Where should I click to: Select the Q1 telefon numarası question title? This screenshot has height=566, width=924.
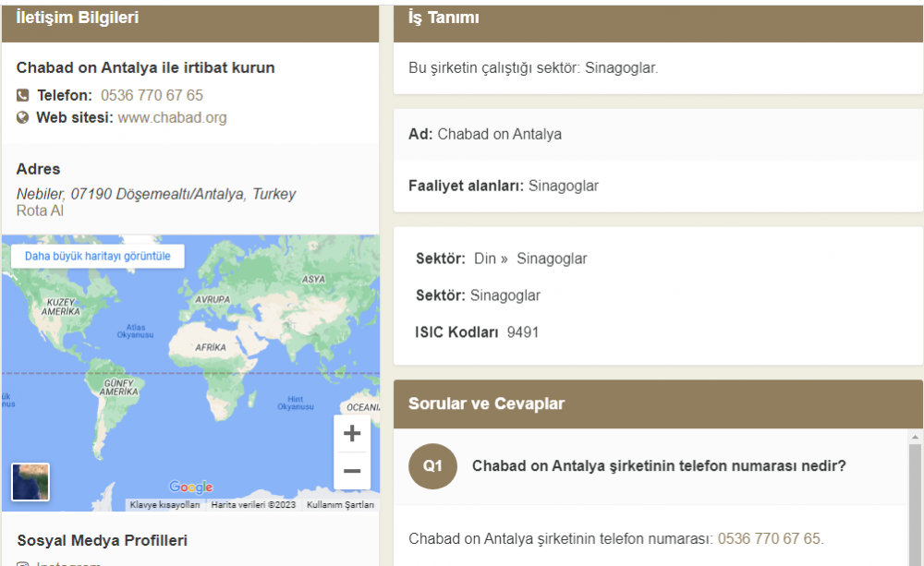click(659, 466)
